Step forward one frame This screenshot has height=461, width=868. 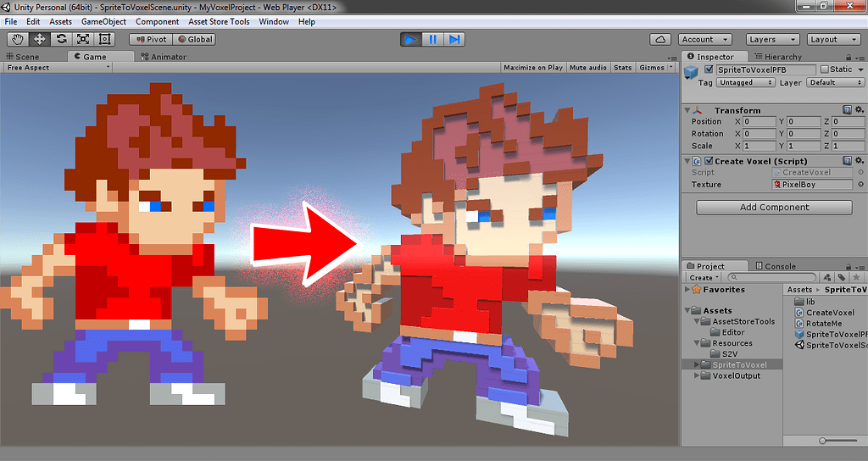coord(454,39)
